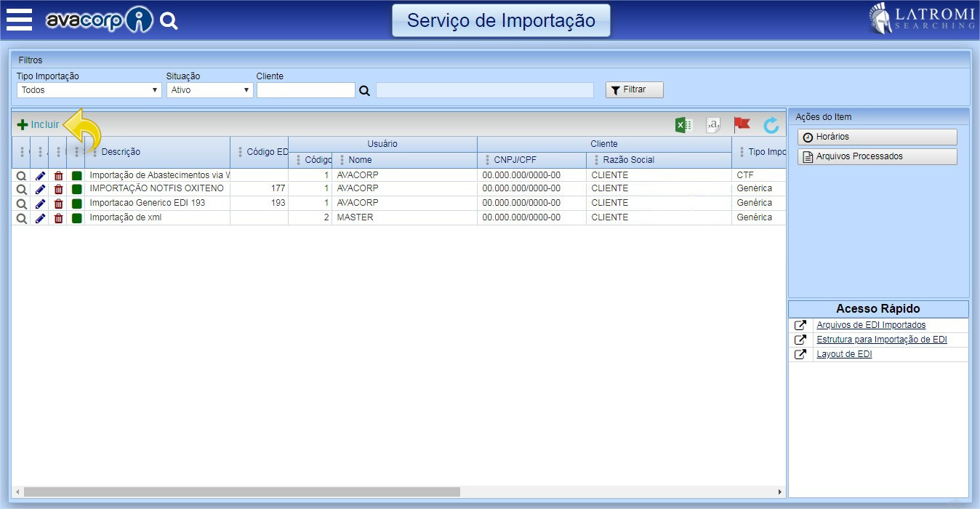Open the Tipo Importação dropdown
This screenshot has height=509, width=980.
click(x=89, y=90)
